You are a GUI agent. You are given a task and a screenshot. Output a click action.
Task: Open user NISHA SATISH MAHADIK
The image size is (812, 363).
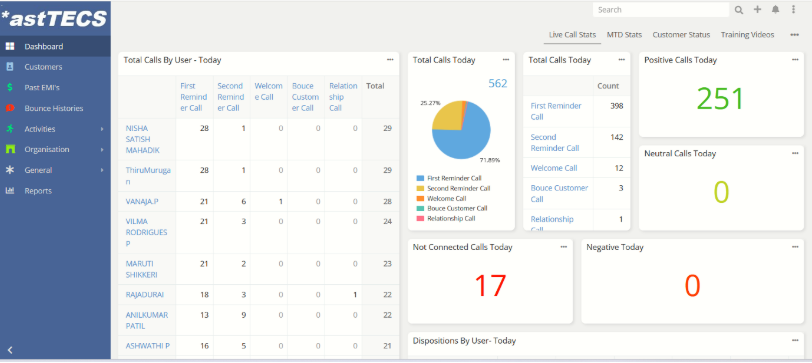(142, 139)
